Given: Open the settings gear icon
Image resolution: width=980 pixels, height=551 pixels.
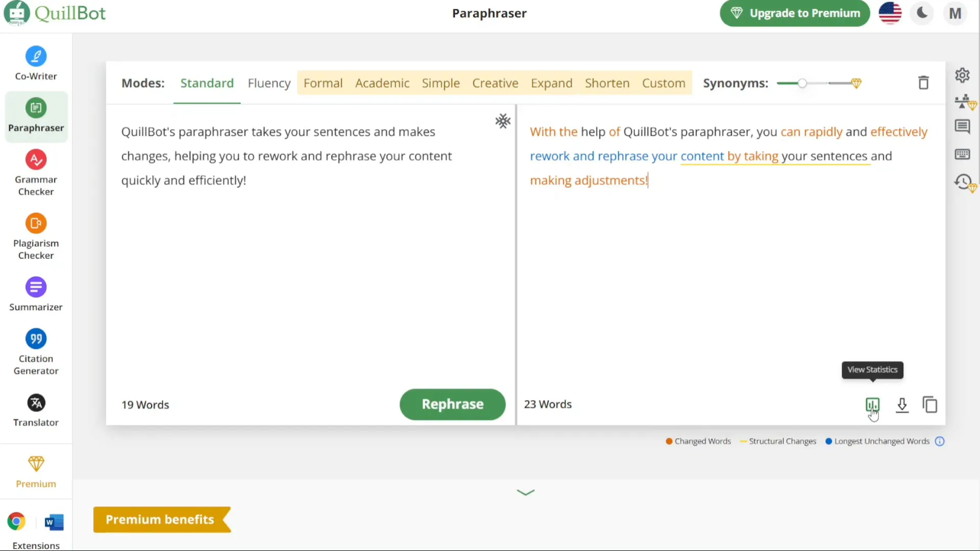Looking at the screenshot, I should (x=962, y=76).
